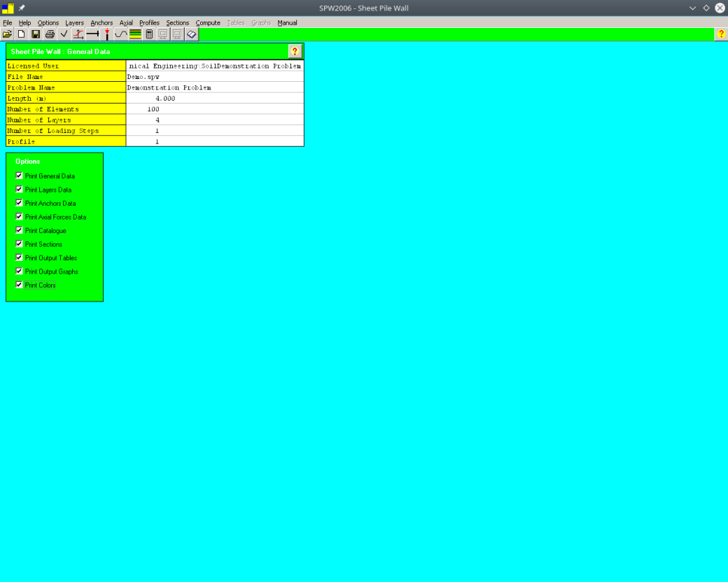Disable the Print Catalogue option
728x582 pixels.
pyautogui.click(x=18, y=230)
